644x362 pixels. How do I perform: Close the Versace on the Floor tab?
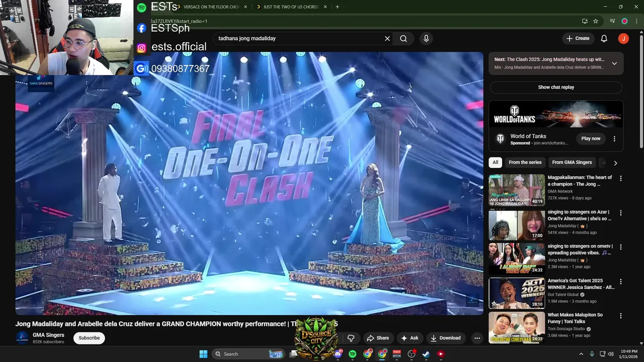pyautogui.click(x=246, y=7)
